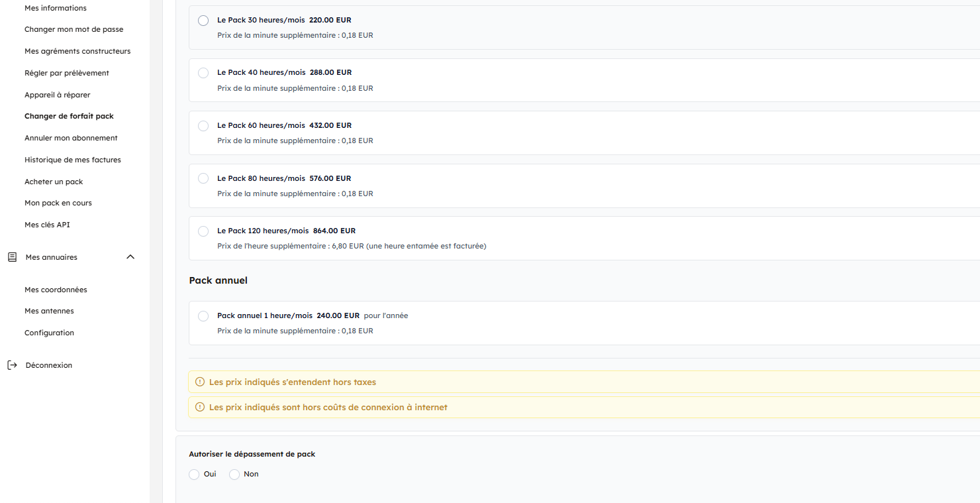Screen dimensions: 980x503
Task: Open Changer mon mot de passe
Action: click(74, 29)
